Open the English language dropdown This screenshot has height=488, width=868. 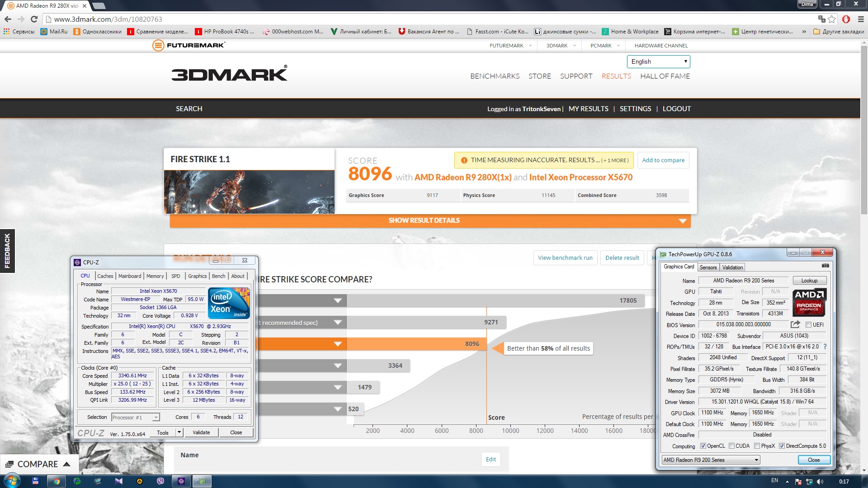point(658,61)
